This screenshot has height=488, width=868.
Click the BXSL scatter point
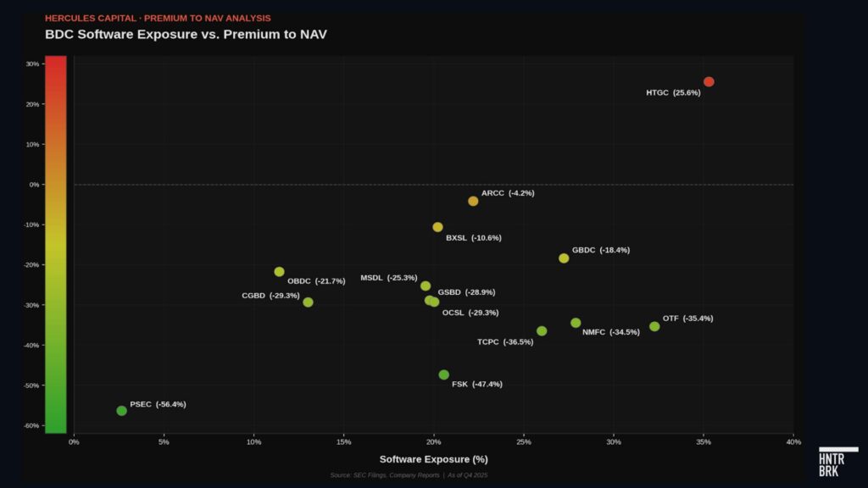tap(437, 227)
